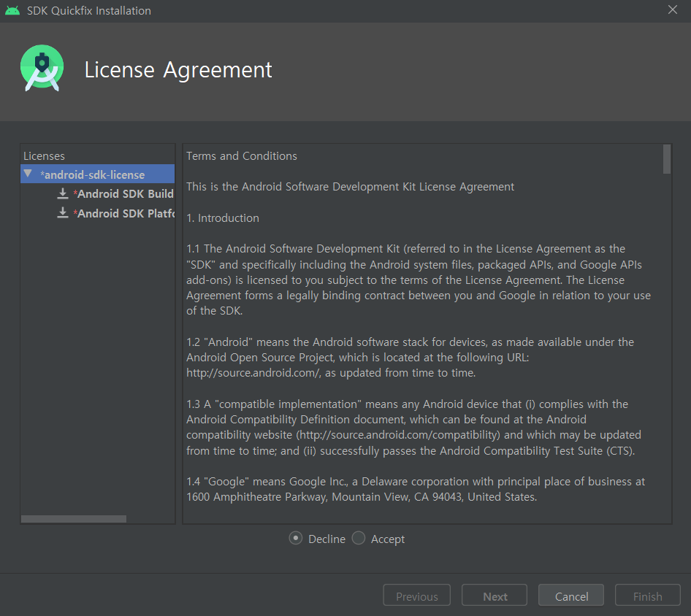This screenshot has height=616, width=691.
Task: Click the Finish button
Action: click(x=647, y=596)
